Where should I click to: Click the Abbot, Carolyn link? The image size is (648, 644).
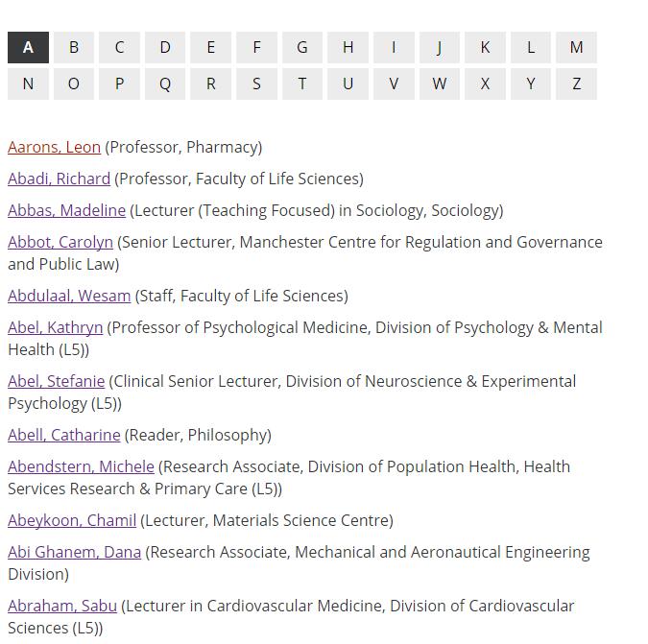(x=60, y=242)
